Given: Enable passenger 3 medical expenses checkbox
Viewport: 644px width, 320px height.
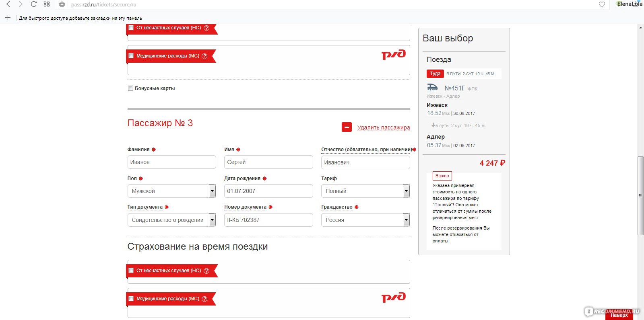Looking at the screenshot, I should [131, 299].
